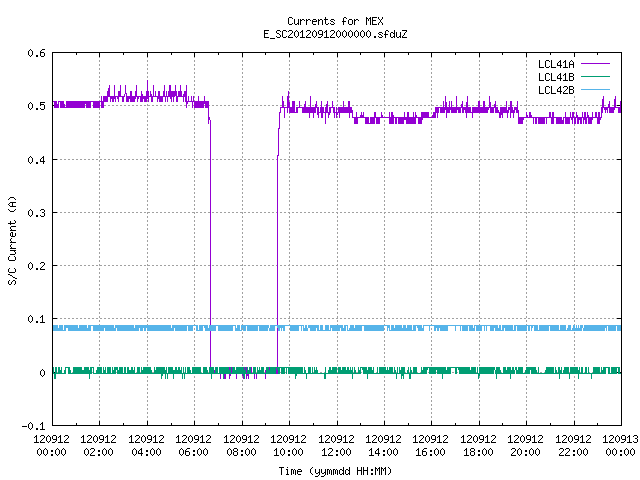Click the y-axis value 0.1
Image resolution: width=640 pixels, height=480 pixels.
[37, 319]
